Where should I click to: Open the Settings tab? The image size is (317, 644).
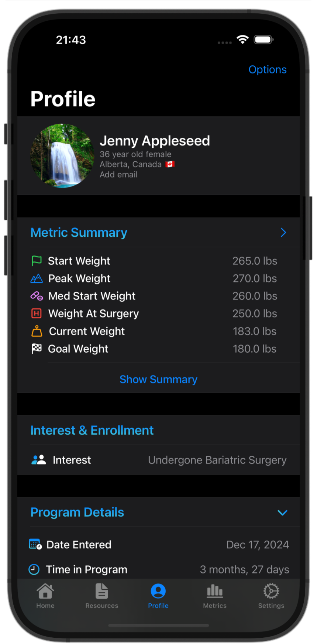click(x=271, y=596)
